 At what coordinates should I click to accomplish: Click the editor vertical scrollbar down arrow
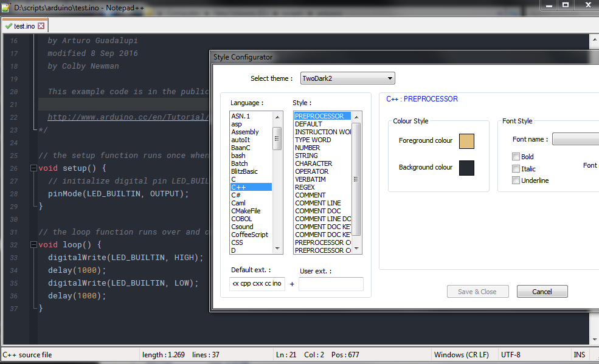pyautogui.click(x=594, y=340)
